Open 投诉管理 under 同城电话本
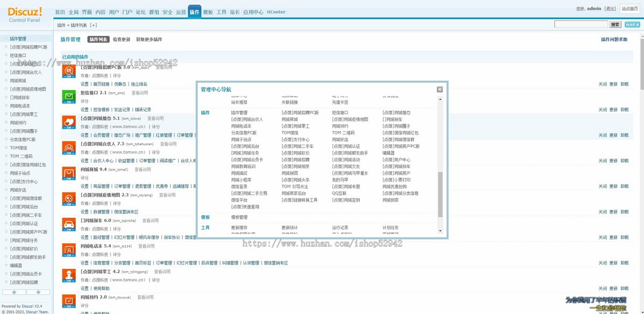This screenshot has height=314, width=644. 209,263
